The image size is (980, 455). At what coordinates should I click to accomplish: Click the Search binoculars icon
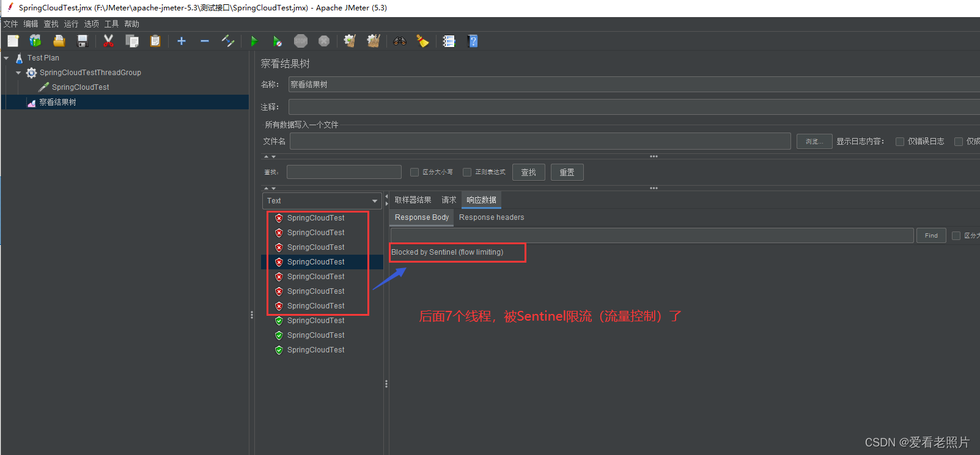coord(400,41)
